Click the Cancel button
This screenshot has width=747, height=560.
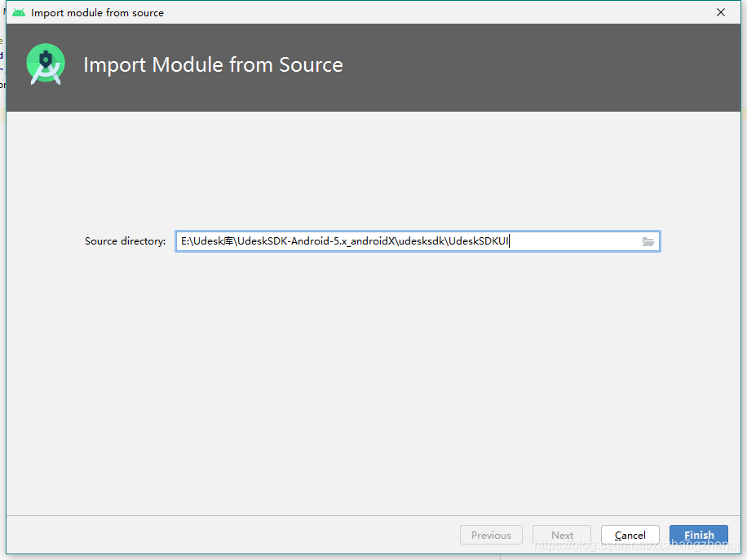[630, 536]
